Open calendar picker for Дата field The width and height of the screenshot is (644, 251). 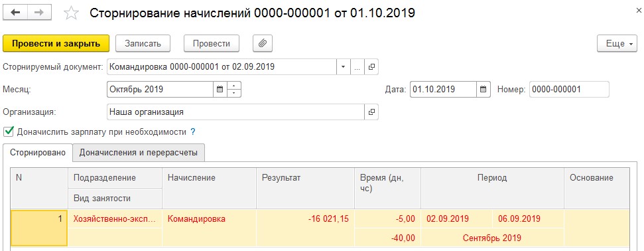(483, 89)
